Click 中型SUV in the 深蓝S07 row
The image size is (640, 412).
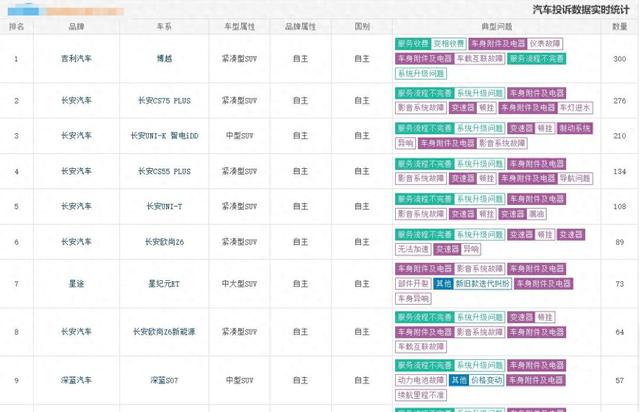tap(240, 380)
